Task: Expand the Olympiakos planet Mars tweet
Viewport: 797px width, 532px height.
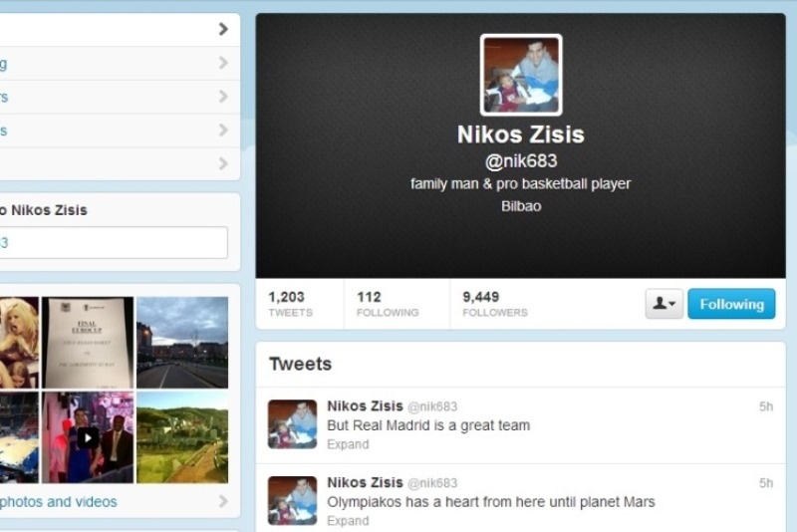Action: (x=348, y=521)
